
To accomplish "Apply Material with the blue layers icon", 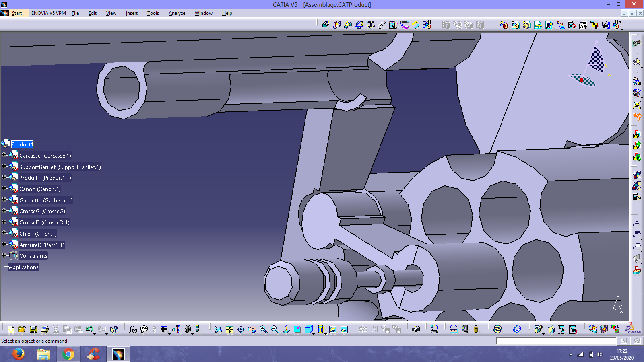I will 517,329.
